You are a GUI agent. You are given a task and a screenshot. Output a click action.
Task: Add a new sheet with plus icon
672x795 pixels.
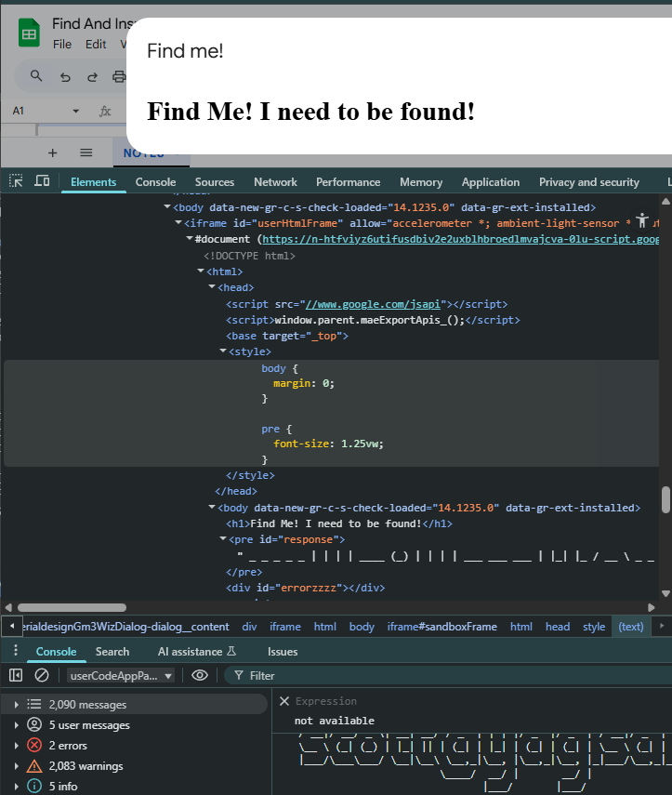tap(52, 152)
